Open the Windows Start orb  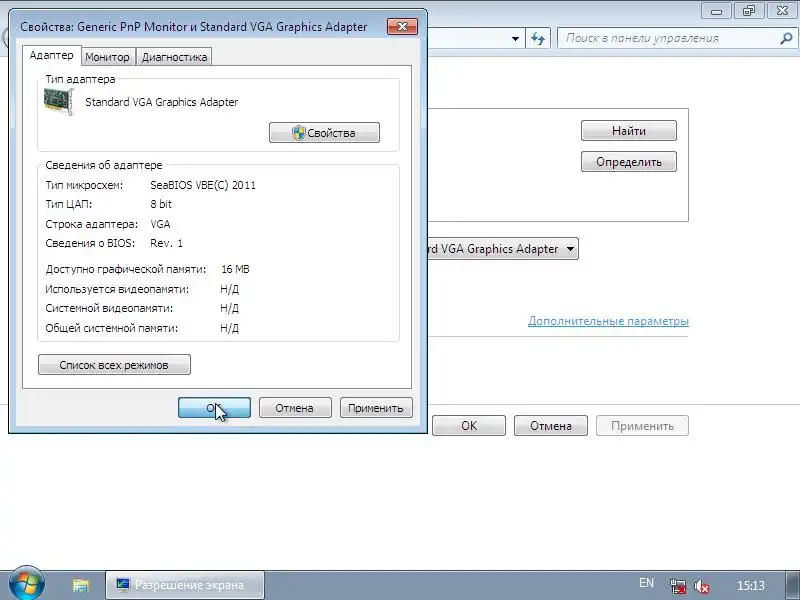click(x=27, y=584)
